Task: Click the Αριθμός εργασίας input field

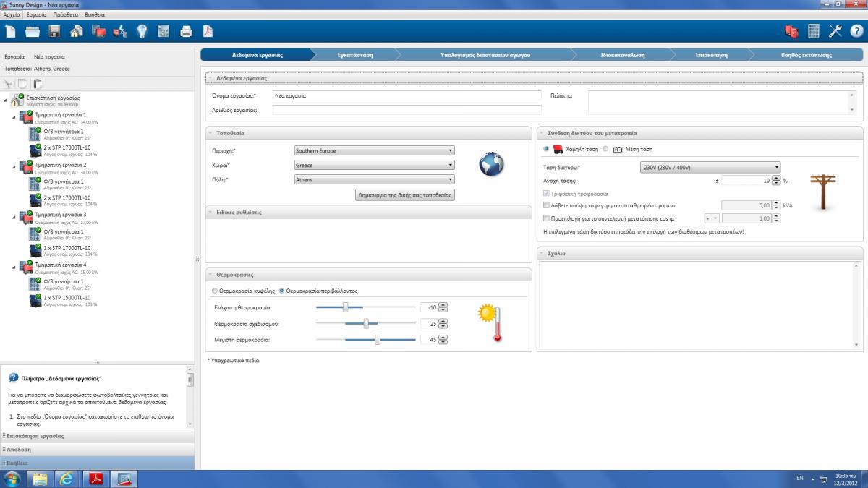Action: point(407,110)
